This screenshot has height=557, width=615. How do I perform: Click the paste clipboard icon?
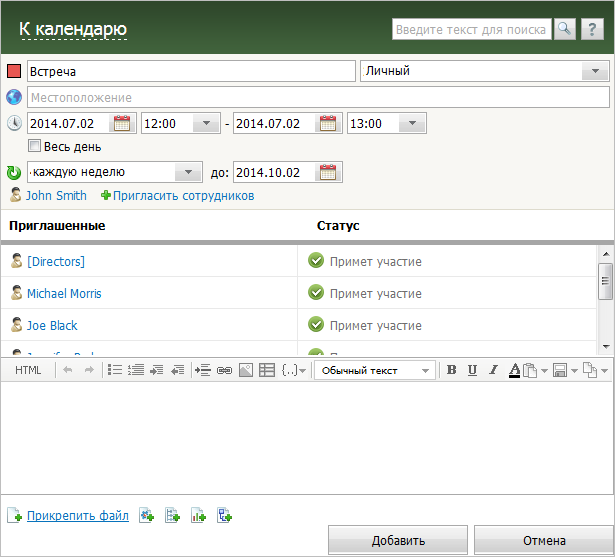point(530,370)
